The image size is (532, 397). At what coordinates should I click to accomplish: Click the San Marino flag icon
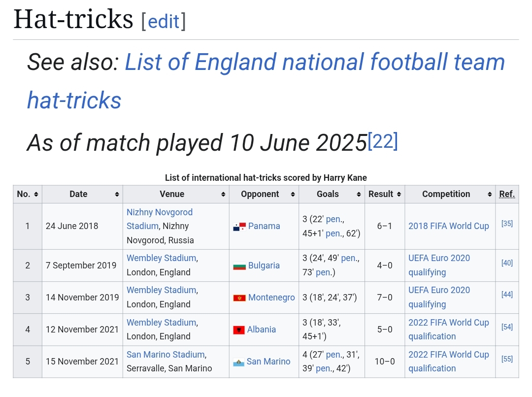[238, 362]
